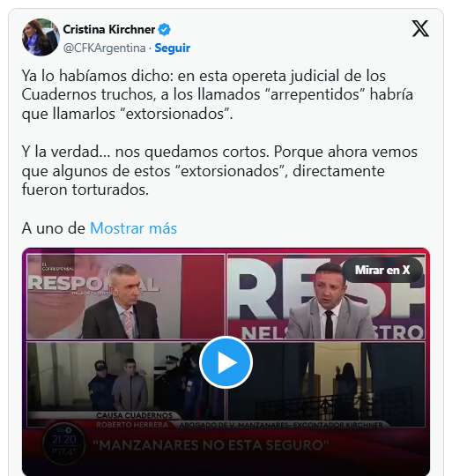Click the dark balcony footage panel of the video
The image size is (452, 476).
tap(326, 384)
